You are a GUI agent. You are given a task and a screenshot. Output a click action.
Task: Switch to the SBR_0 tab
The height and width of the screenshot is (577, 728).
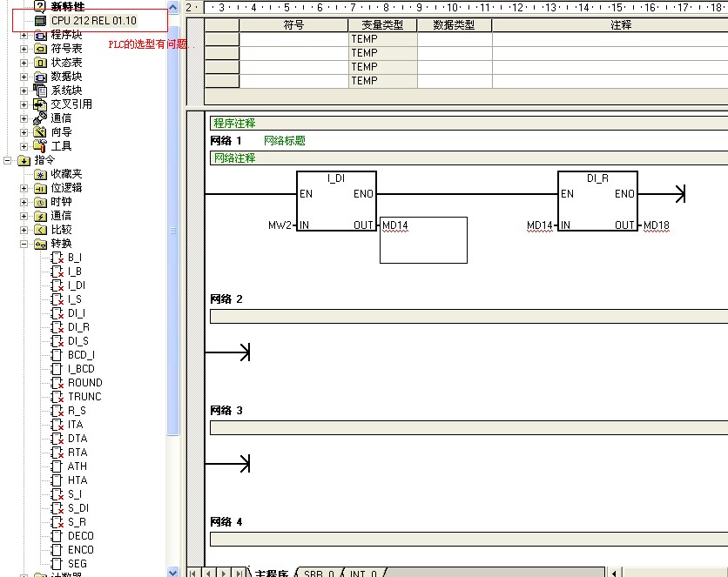pyautogui.click(x=319, y=573)
